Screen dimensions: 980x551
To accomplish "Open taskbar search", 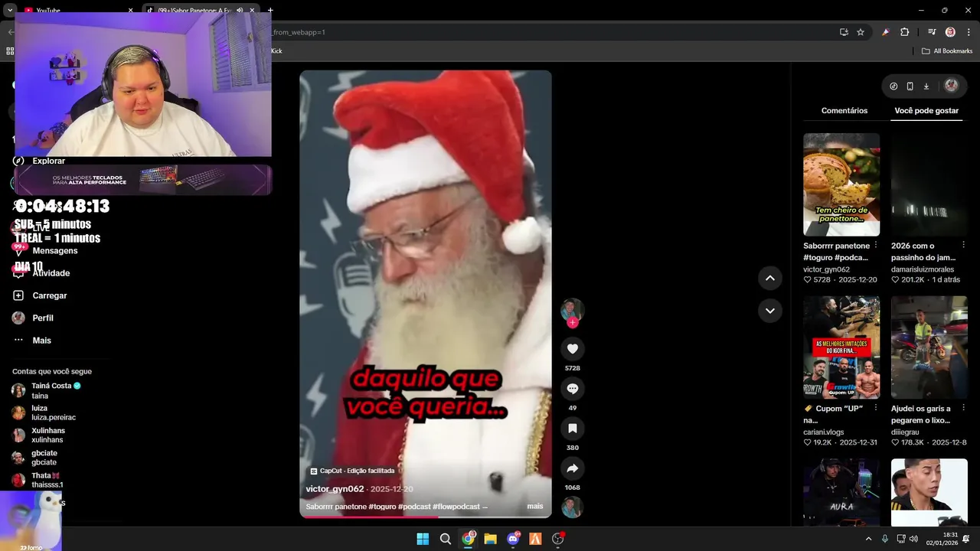I will tap(445, 539).
